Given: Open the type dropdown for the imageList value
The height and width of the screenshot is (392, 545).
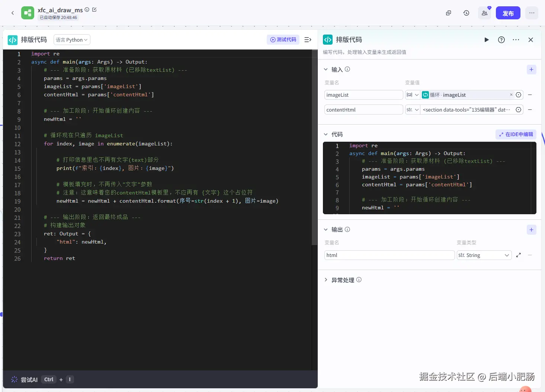Looking at the screenshot, I should tap(413, 95).
